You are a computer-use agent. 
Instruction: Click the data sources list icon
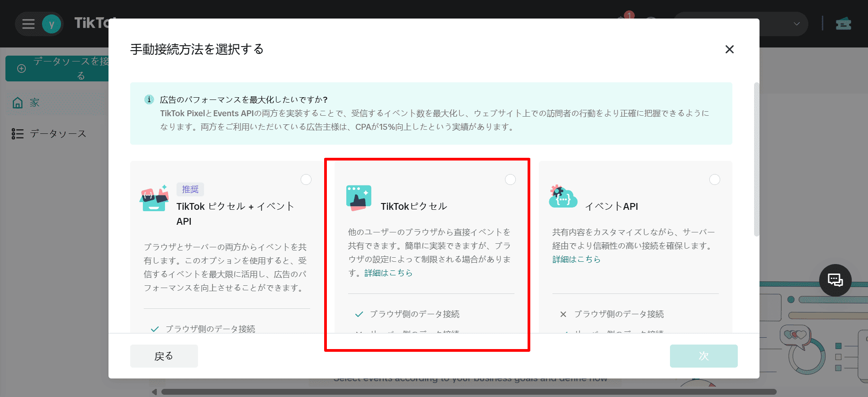(18, 134)
